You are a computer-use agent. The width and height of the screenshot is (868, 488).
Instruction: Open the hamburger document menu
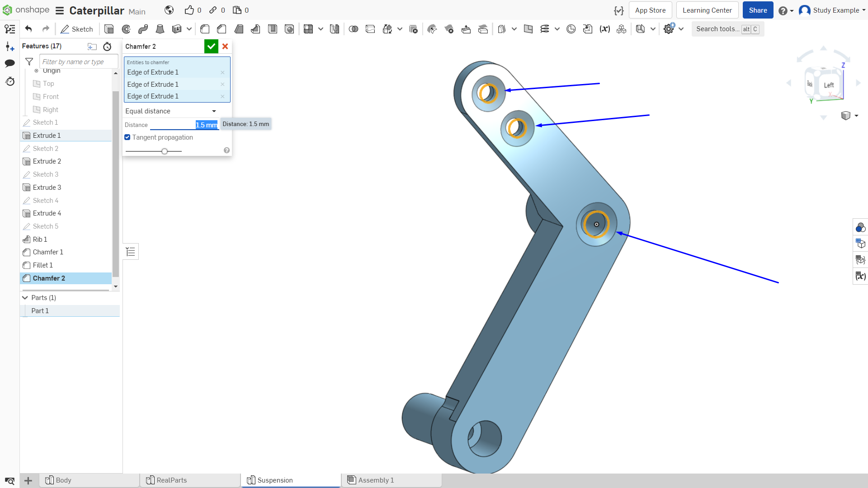point(60,10)
